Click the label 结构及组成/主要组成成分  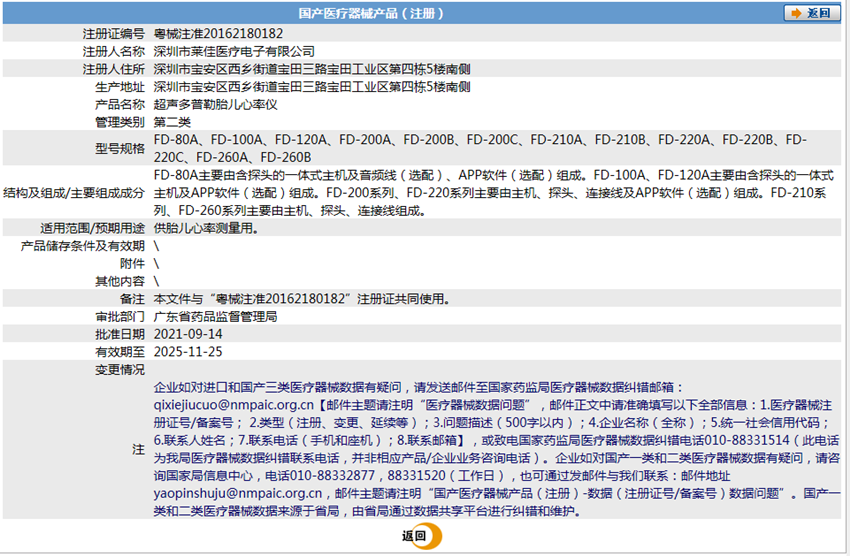pyautogui.click(x=74, y=193)
